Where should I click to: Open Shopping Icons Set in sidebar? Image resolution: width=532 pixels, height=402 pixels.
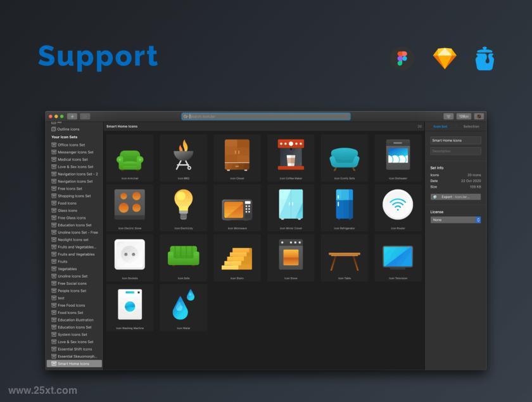pos(74,196)
